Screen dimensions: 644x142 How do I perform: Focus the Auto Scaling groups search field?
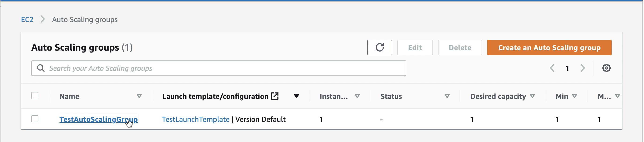[x=219, y=68]
